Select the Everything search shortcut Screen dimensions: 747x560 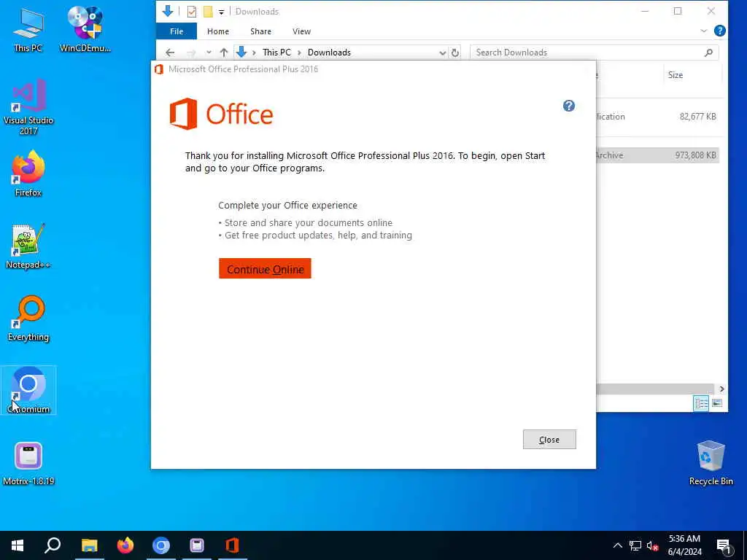pos(28,319)
